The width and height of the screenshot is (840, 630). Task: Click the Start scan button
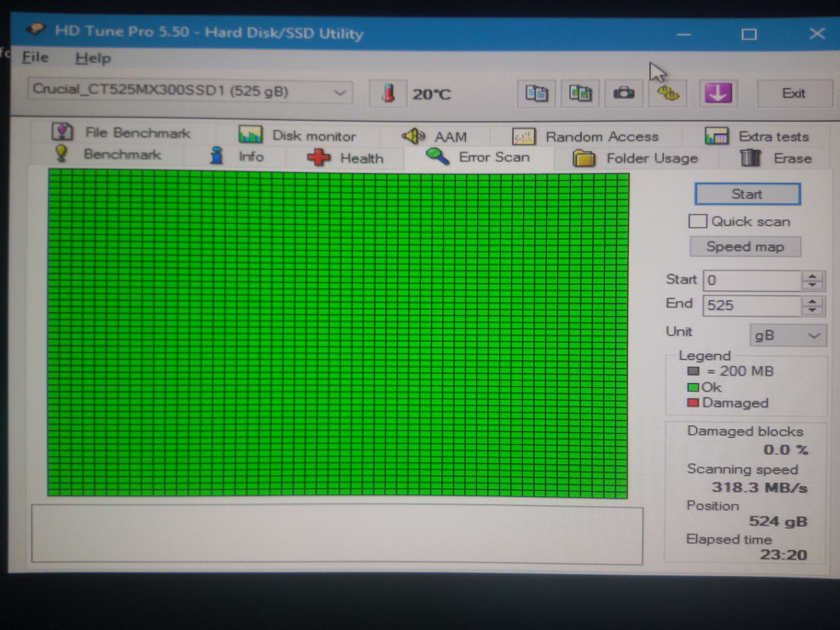tap(748, 194)
